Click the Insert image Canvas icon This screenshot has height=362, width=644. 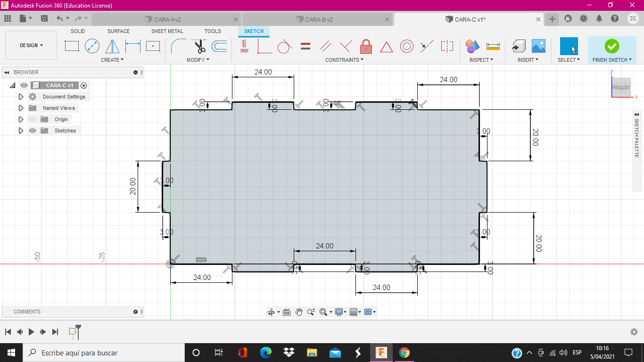[x=538, y=46]
